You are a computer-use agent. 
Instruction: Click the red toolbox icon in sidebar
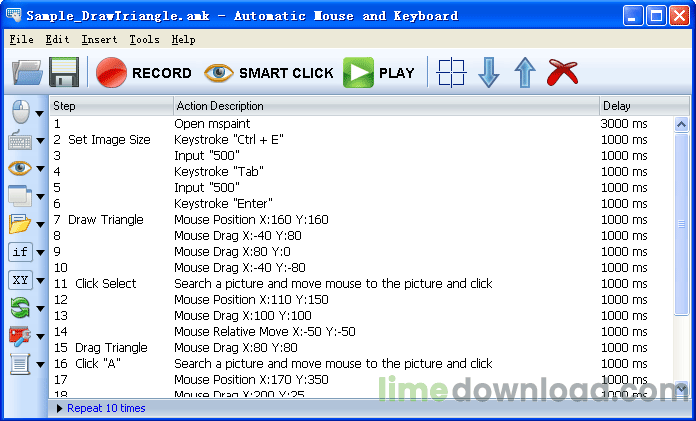[x=20, y=336]
